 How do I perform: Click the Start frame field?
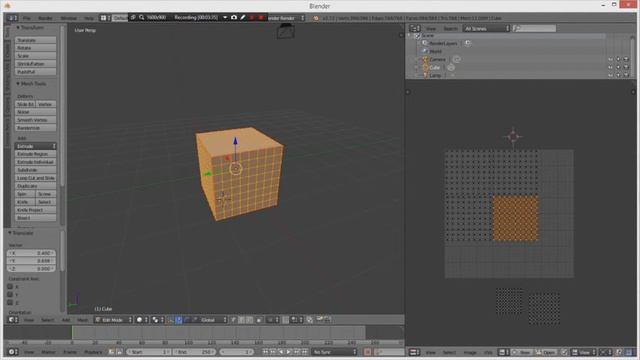(x=149, y=352)
